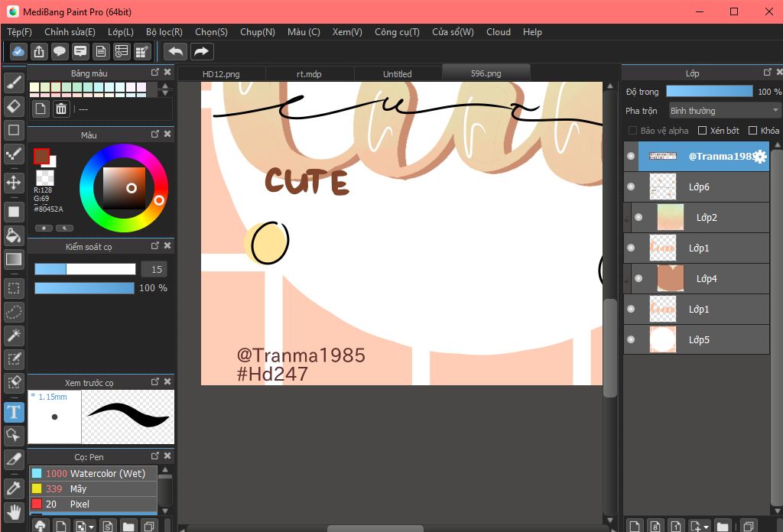Delete palette color with trash icon

click(x=61, y=109)
